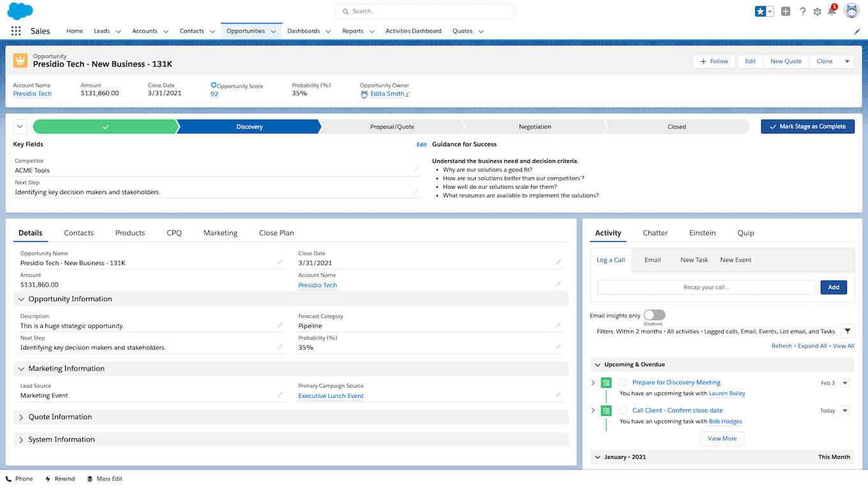The height and width of the screenshot is (488, 868).
Task: Expand the System Information section
Action: tap(22, 440)
